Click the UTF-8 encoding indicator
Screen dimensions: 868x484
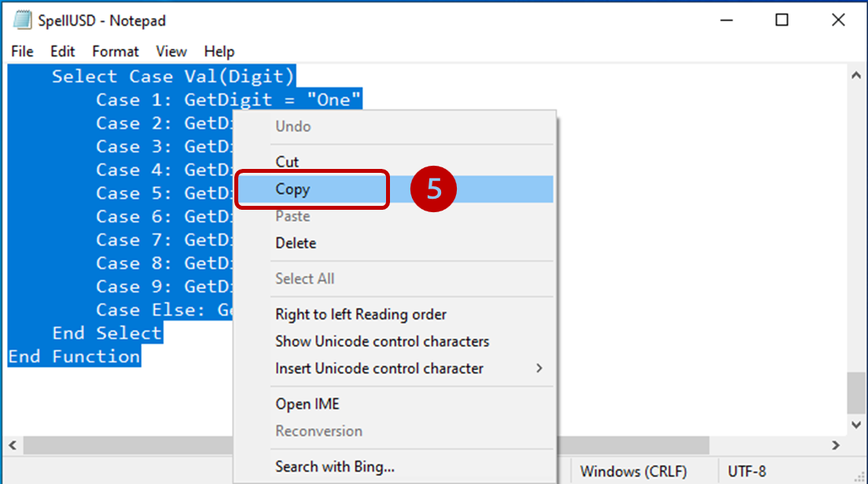coord(747,471)
